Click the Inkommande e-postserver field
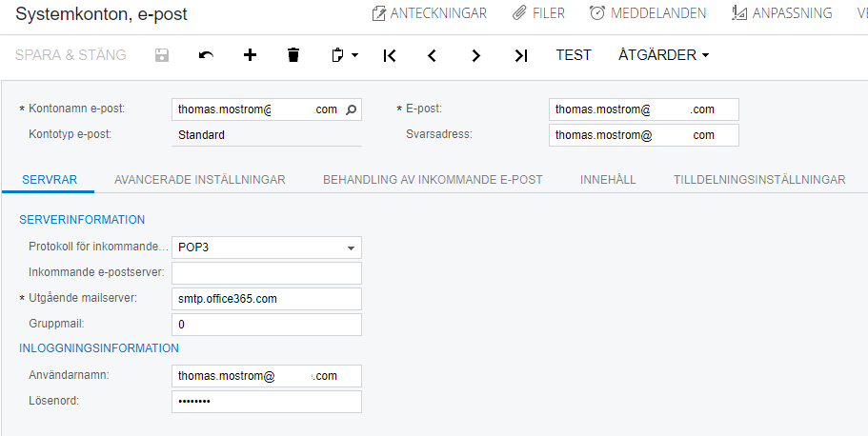This screenshot has height=436, width=868. coord(267,274)
